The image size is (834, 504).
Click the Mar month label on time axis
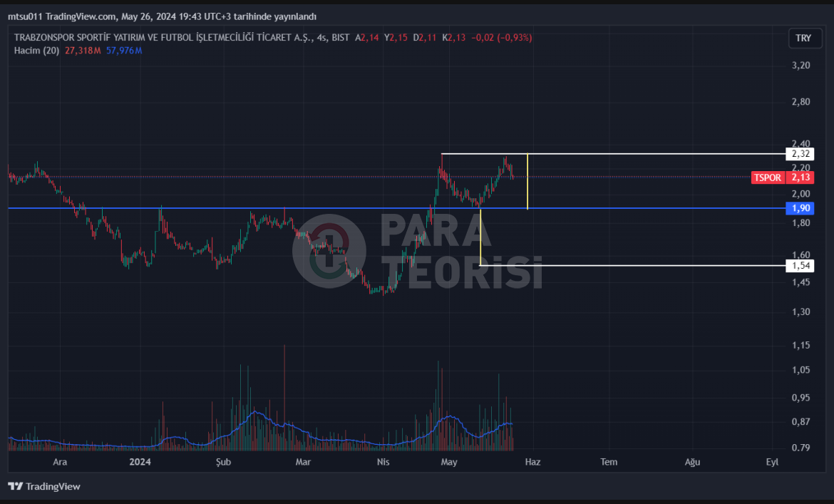click(303, 462)
